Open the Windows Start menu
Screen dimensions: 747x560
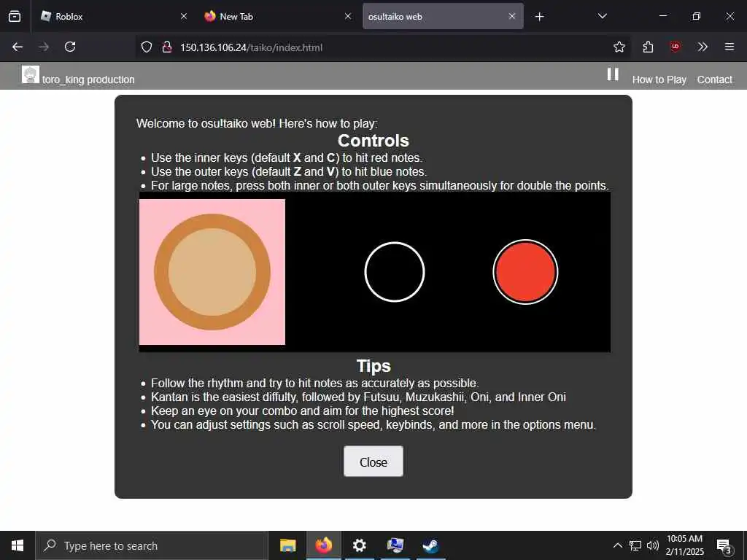click(x=18, y=545)
